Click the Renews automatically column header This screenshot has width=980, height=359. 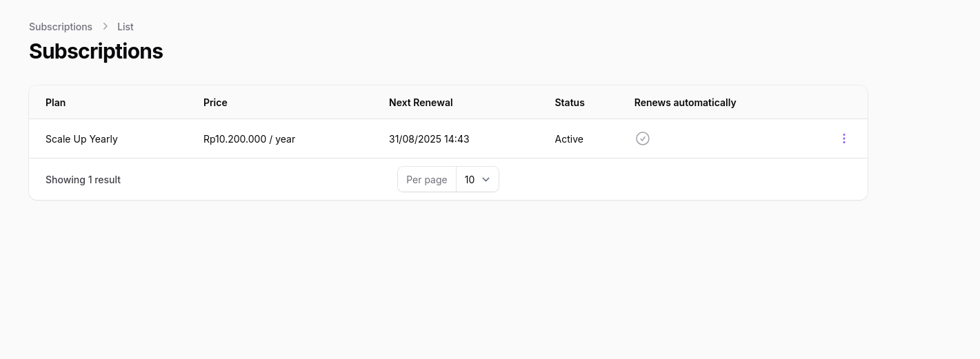click(685, 102)
